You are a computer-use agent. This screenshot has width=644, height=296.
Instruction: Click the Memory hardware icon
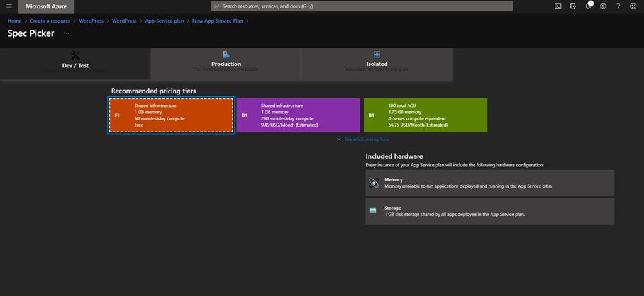click(374, 183)
